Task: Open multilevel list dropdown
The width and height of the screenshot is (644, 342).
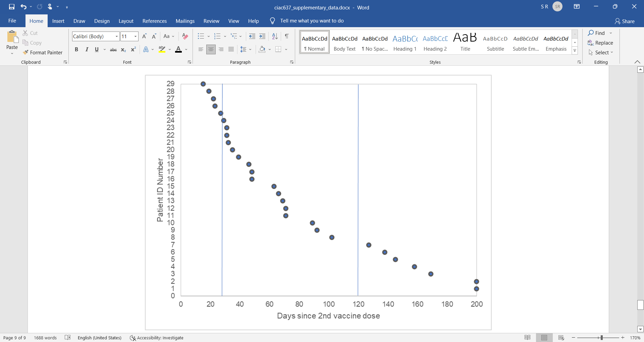Action: (x=240, y=36)
